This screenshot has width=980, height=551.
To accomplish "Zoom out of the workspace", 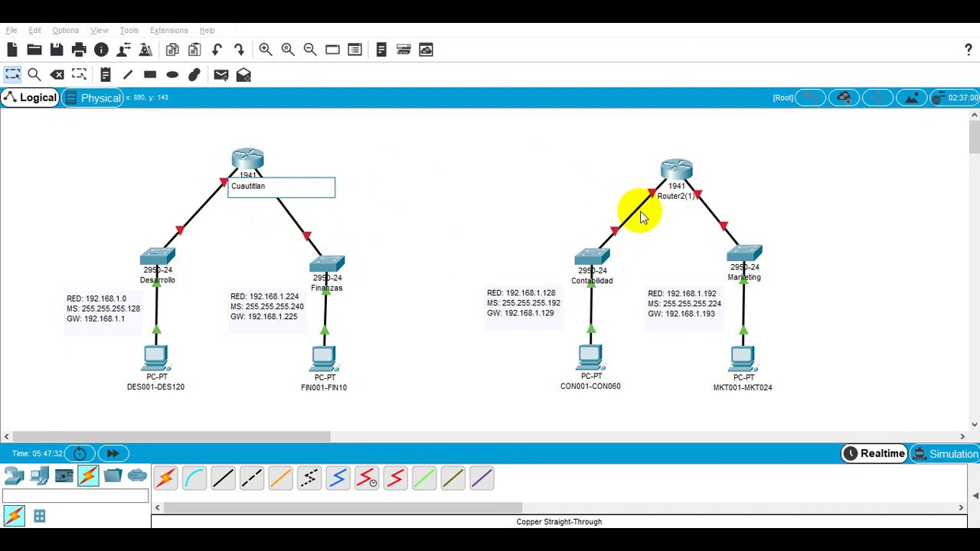I will pos(310,50).
